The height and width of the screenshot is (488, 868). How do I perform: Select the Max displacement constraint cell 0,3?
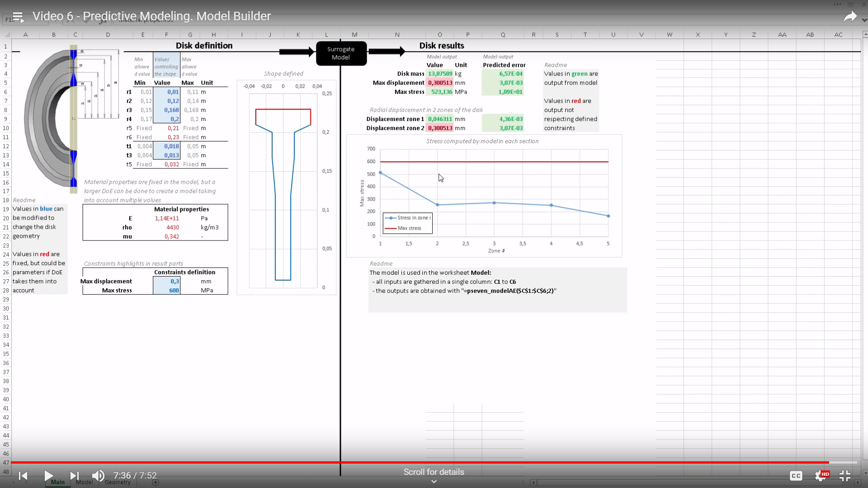[x=166, y=281]
